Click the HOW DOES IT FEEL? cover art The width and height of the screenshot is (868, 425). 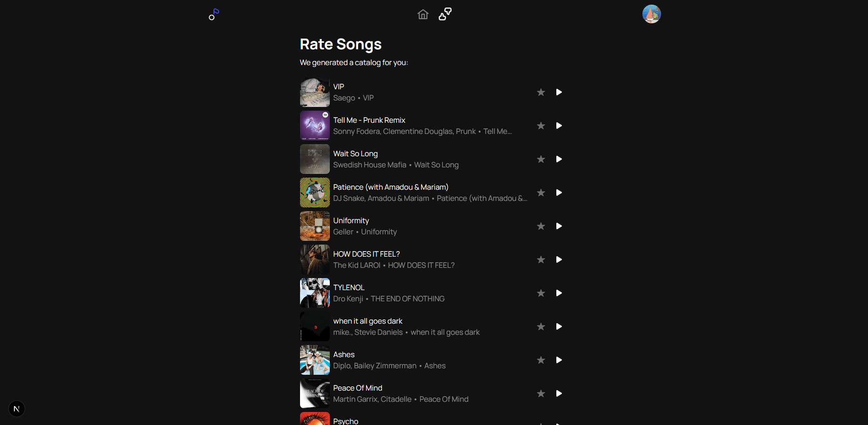click(x=315, y=259)
